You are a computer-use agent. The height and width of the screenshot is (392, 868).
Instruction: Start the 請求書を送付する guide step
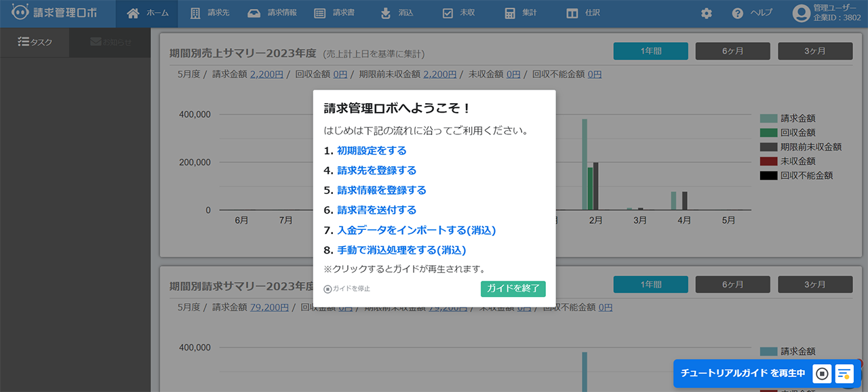click(377, 210)
